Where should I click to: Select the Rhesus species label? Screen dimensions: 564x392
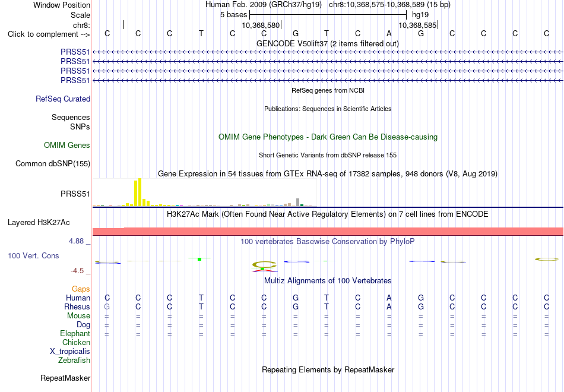(x=77, y=306)
